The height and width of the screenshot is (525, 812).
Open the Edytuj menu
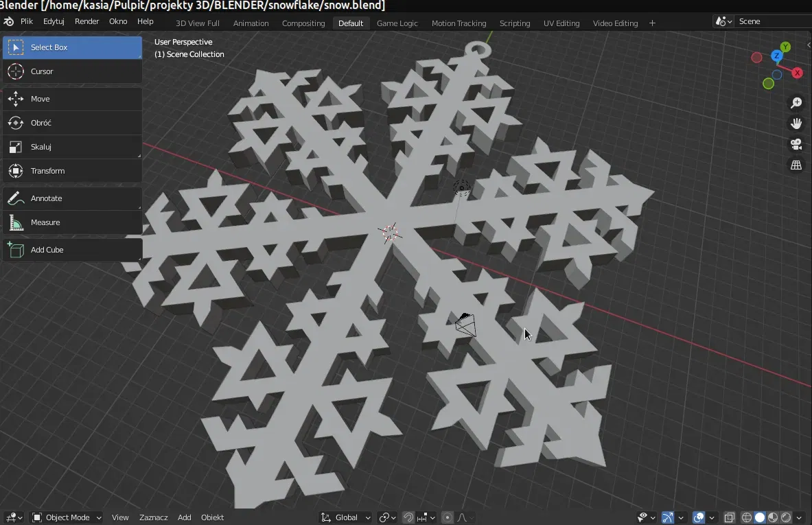click(54, 21)
